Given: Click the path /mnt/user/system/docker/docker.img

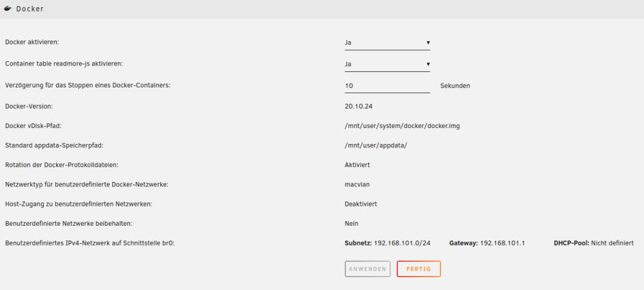Looking at the screenshot, I should pos(402,126).
